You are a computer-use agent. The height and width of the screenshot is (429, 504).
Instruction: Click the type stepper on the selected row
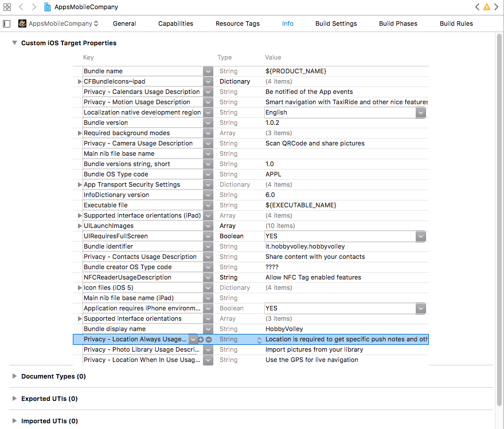tap(259, 340)
